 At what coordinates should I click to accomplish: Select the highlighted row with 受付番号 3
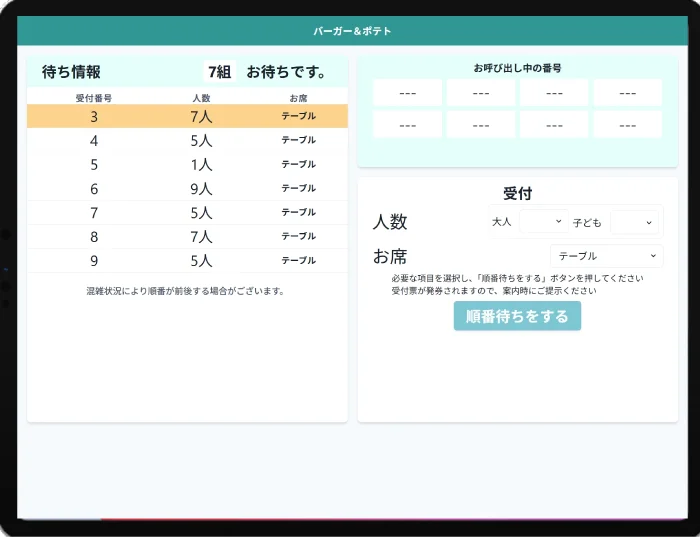click(x=187, y=116)
